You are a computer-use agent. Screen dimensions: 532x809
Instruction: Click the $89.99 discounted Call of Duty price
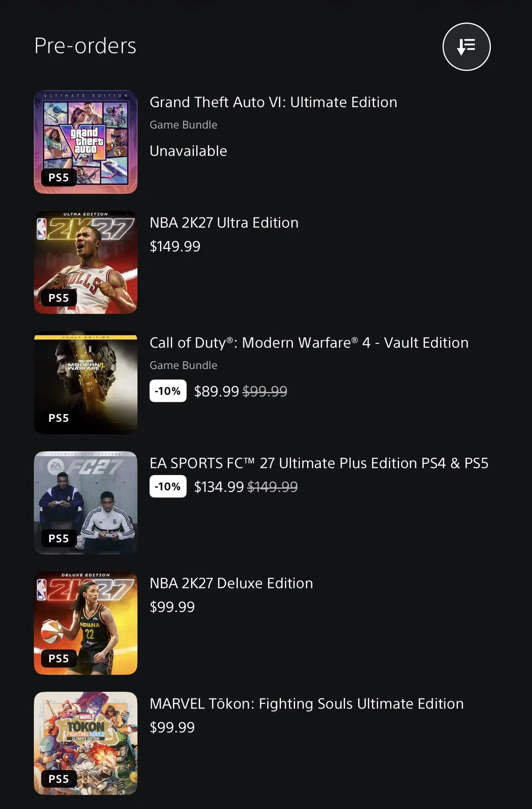[x=217, y=391]
